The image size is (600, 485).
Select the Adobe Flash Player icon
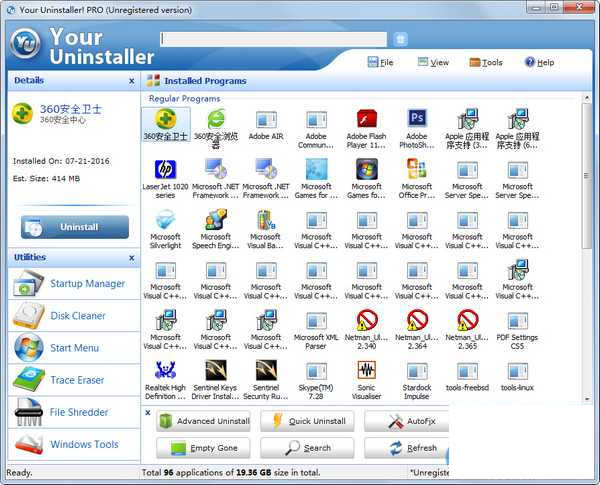(x=367, y=119)
